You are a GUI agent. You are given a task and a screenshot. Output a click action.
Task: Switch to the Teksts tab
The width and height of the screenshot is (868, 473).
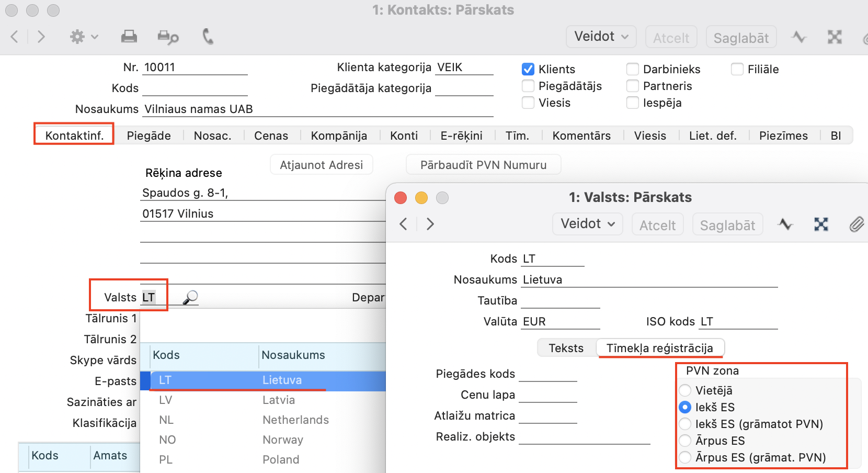click(566, 348)
